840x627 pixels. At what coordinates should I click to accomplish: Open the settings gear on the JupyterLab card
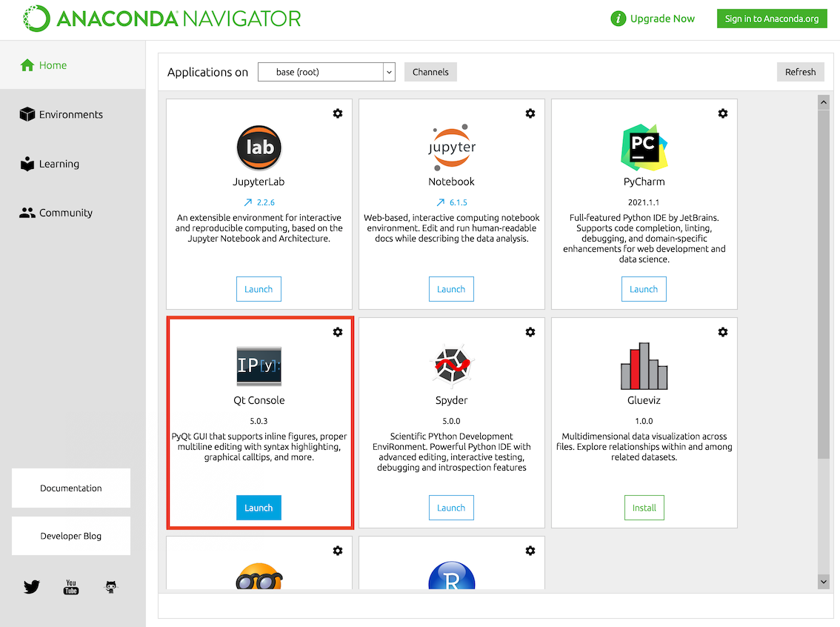338,113
